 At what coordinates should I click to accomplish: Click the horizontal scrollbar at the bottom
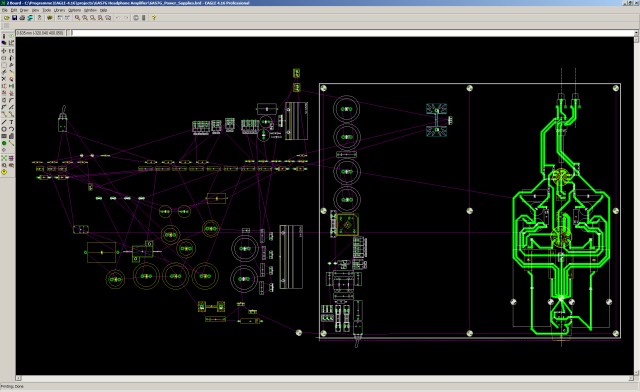[324, 379]
